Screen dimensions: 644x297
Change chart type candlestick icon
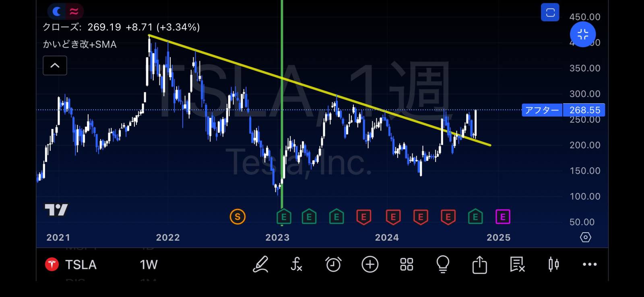coord(553,264)
